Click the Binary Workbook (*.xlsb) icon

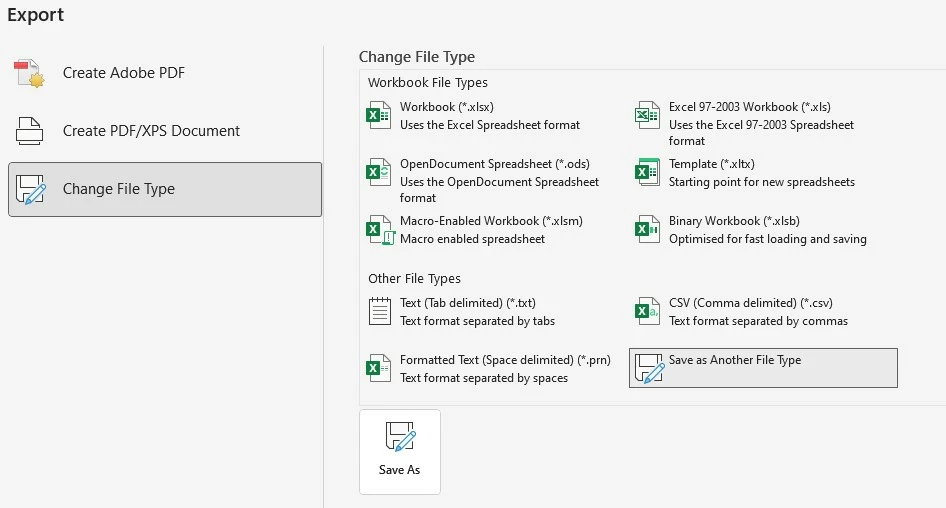648,230
